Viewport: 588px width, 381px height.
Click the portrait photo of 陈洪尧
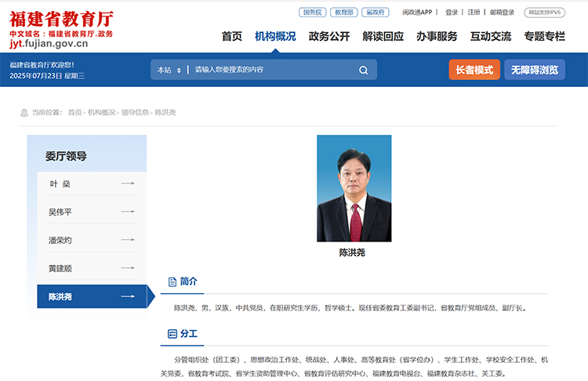click(354, 188)
